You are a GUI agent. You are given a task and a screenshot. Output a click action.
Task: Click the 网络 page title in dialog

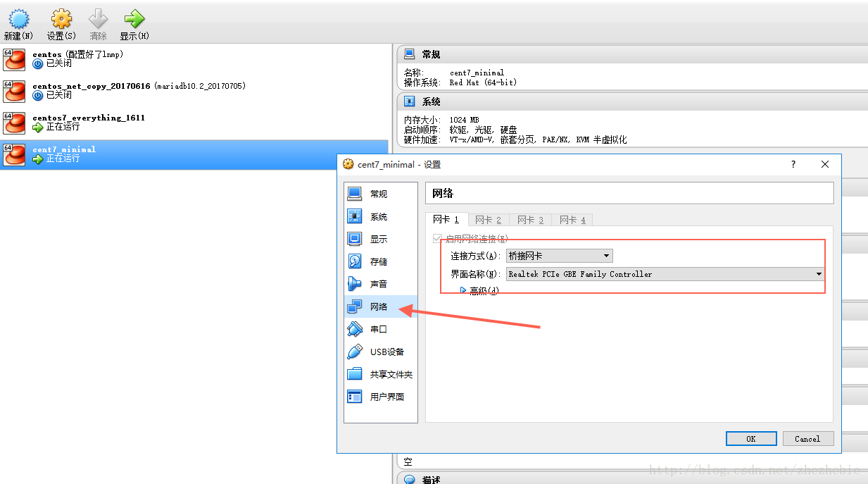[x=443, y=193]
